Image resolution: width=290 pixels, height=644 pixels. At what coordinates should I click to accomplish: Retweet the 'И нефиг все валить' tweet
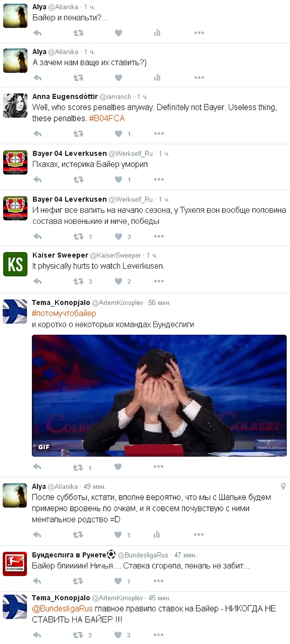(78, 237)
